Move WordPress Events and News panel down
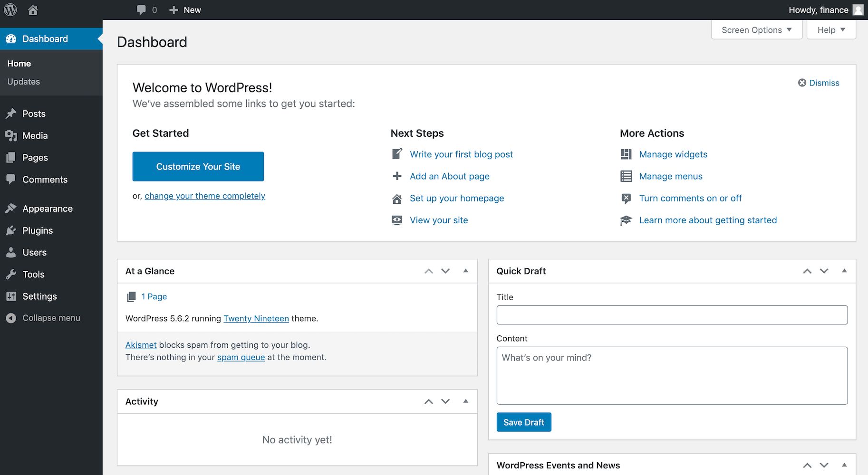This screenshot has height=475, width=868. click(x=824, y=465)
